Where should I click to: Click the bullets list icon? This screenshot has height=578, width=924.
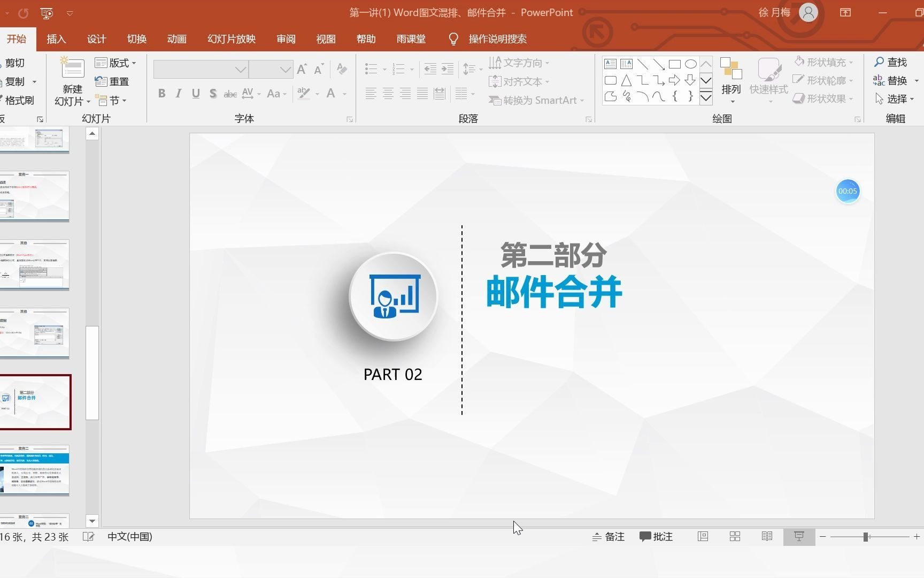click(x=371, y=69)
